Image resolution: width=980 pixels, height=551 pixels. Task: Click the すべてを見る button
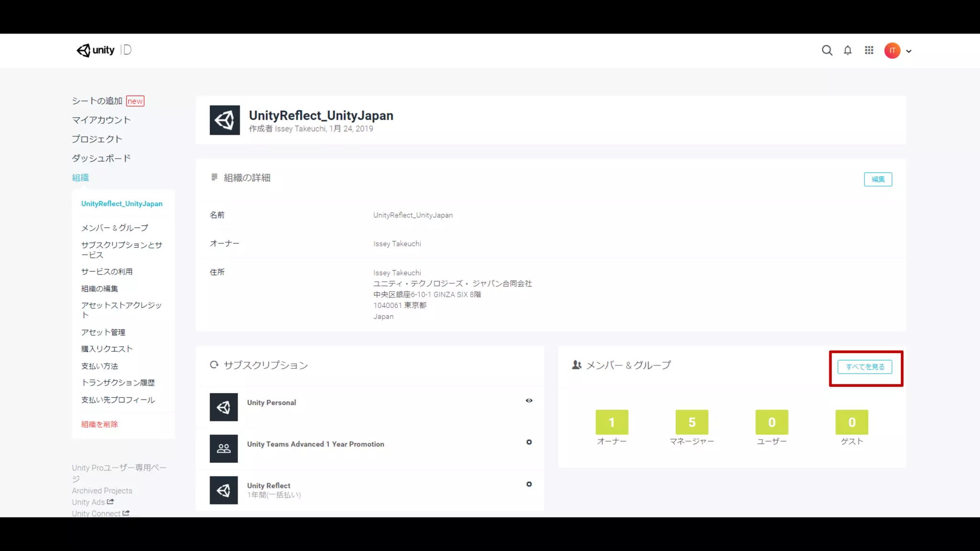[865, 367]
